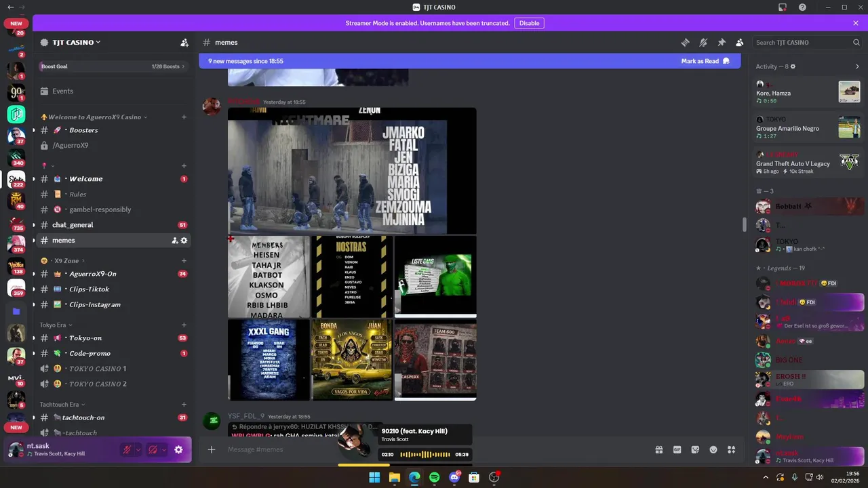
Task: Focus the Message #memes input
Action: [282, 449]
